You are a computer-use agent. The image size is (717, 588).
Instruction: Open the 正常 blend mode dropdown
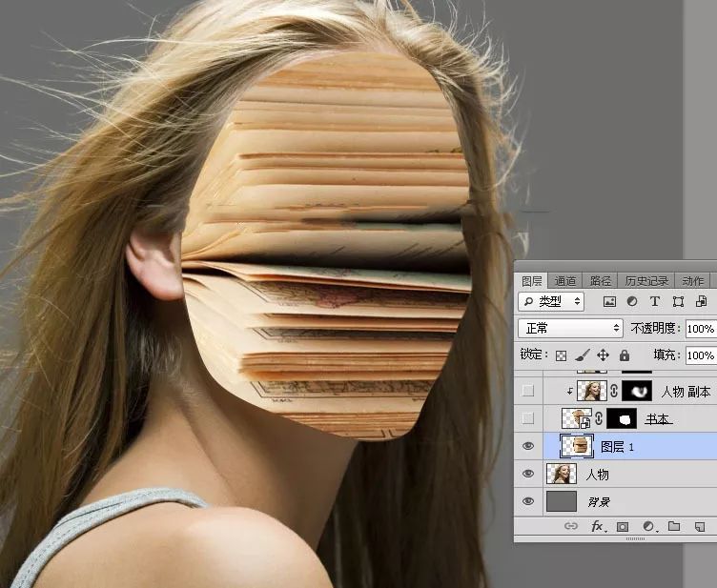click(x=570, y=328)
